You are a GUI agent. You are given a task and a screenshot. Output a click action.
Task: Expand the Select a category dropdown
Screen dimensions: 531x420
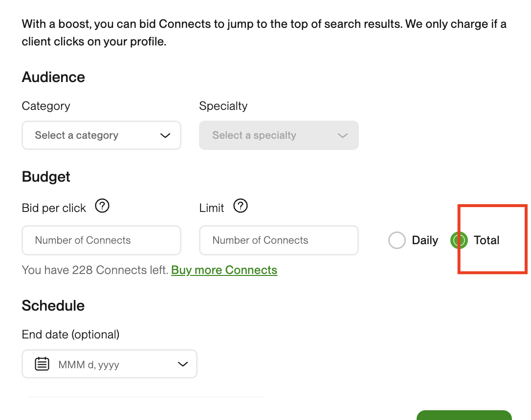(x=101, y=135)
